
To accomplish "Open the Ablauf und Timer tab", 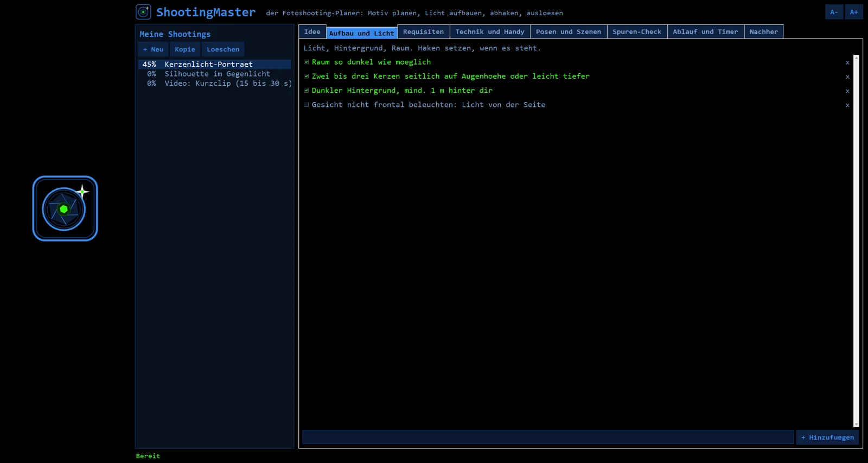I will pyautogui.click(x=705, y=31).
